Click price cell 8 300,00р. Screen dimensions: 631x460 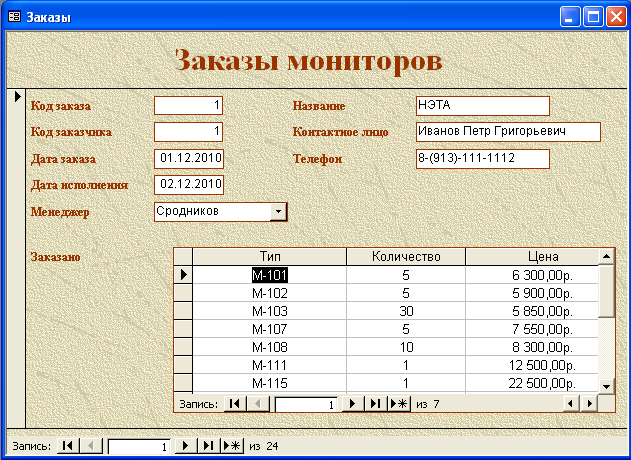click(532, 347)
